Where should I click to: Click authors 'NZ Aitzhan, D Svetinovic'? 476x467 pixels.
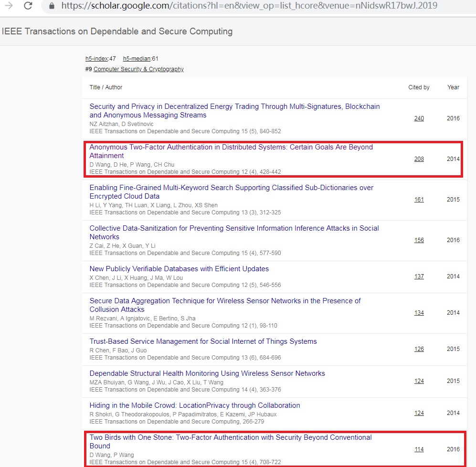121,124
